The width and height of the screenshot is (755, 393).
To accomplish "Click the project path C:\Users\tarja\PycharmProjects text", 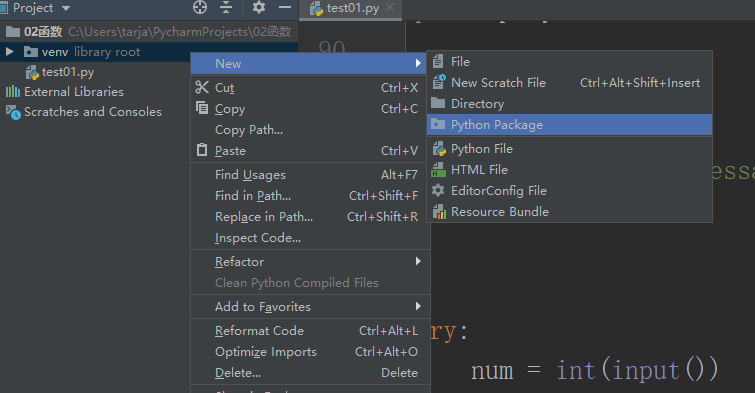I will click(179, 32).
